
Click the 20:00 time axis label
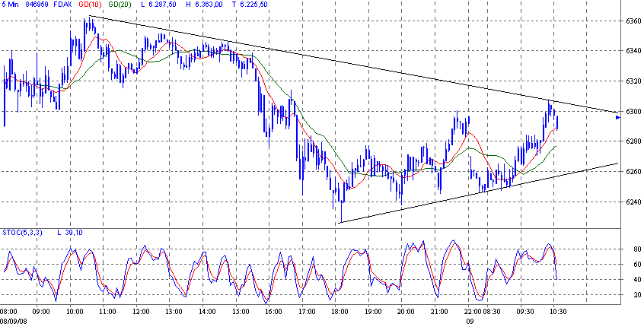tap(406, 312)
